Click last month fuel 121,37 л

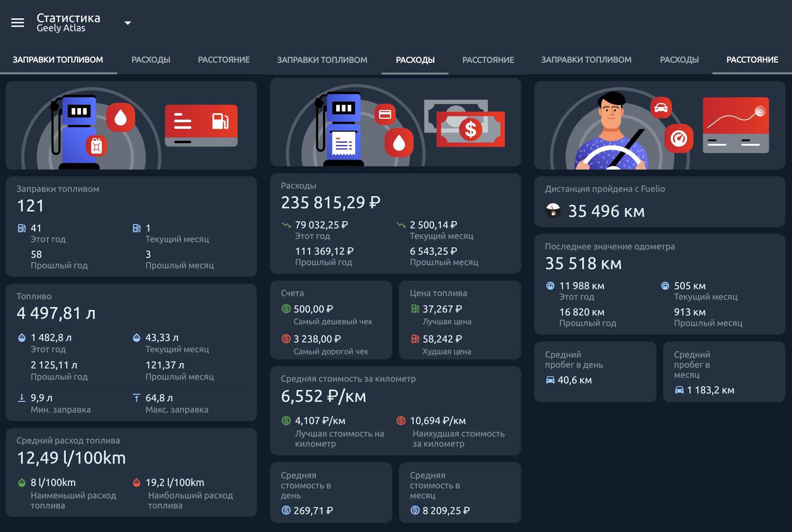165,365
